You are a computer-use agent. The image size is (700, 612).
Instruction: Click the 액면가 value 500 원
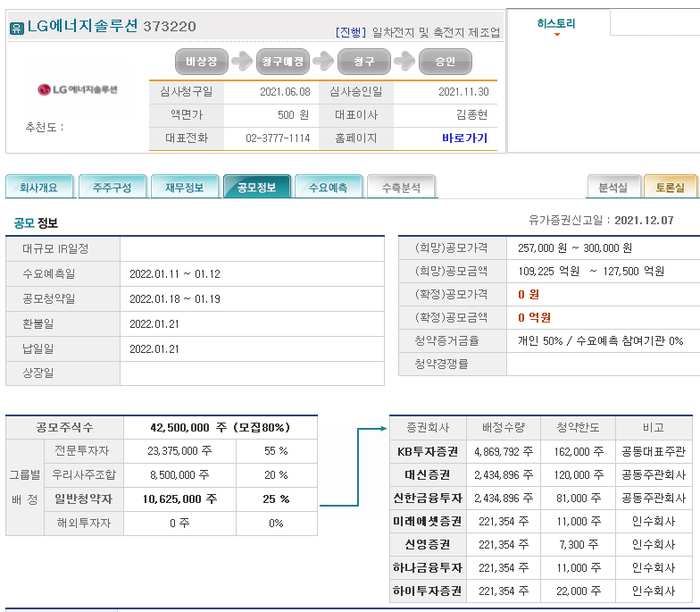coord(293,114)
